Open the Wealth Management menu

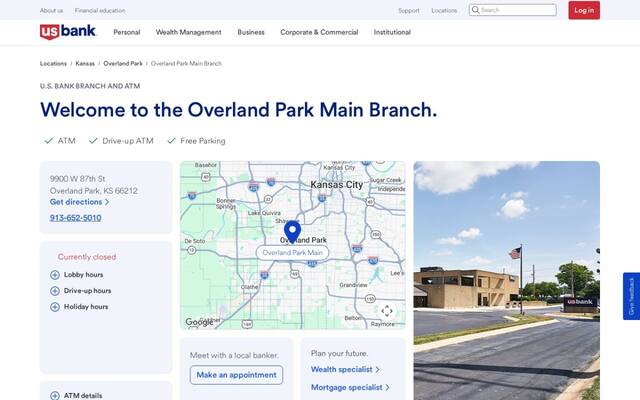pyautogui.click(x=189, y=32)
